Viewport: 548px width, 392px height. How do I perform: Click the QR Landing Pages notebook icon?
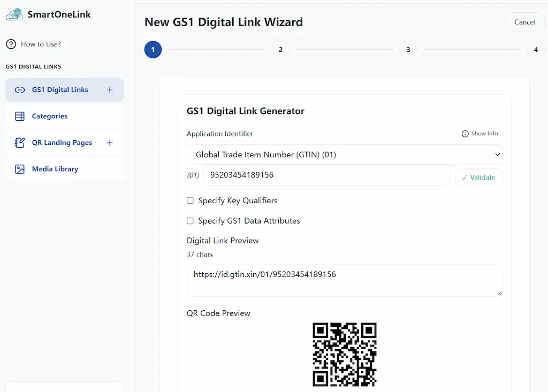(20, 143)
